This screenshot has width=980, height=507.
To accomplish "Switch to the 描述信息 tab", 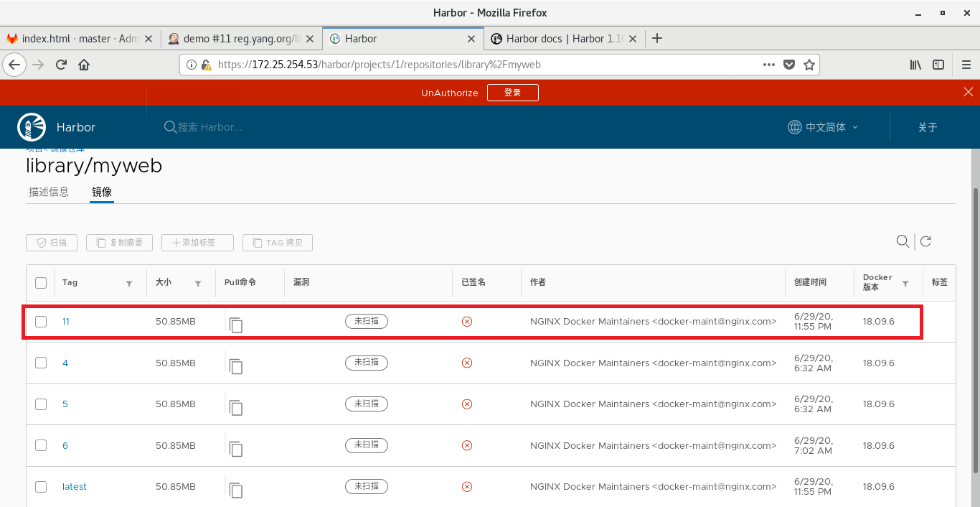I will pos(49,192).
